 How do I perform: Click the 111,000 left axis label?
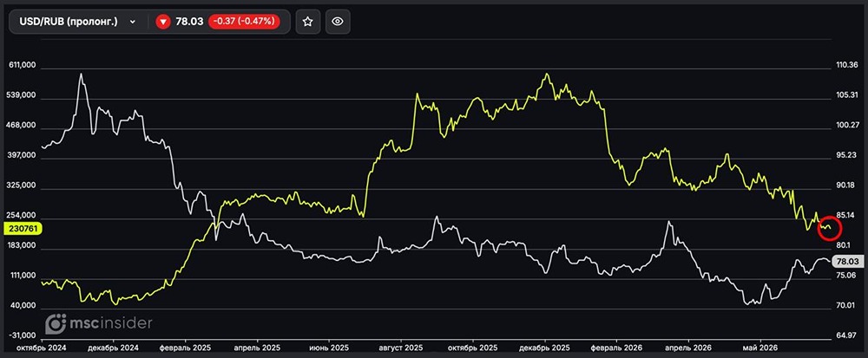click(23, 276)
